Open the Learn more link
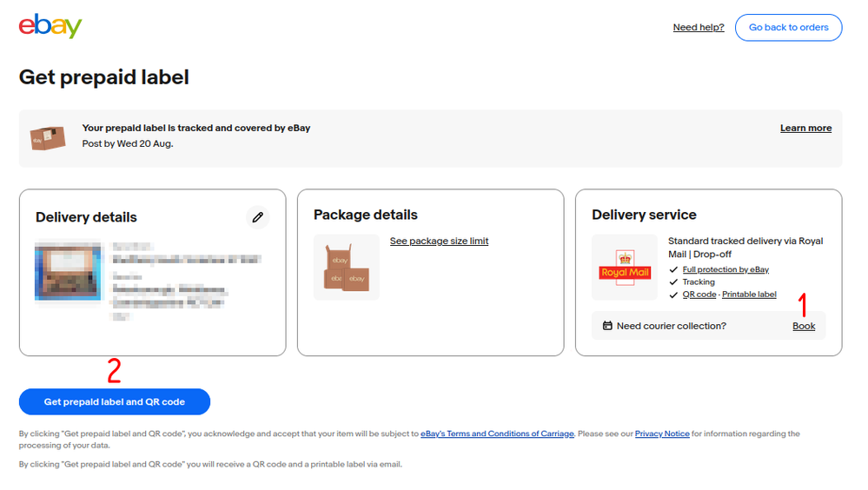Viewport: 868px width, 490px height. [805, 128]
